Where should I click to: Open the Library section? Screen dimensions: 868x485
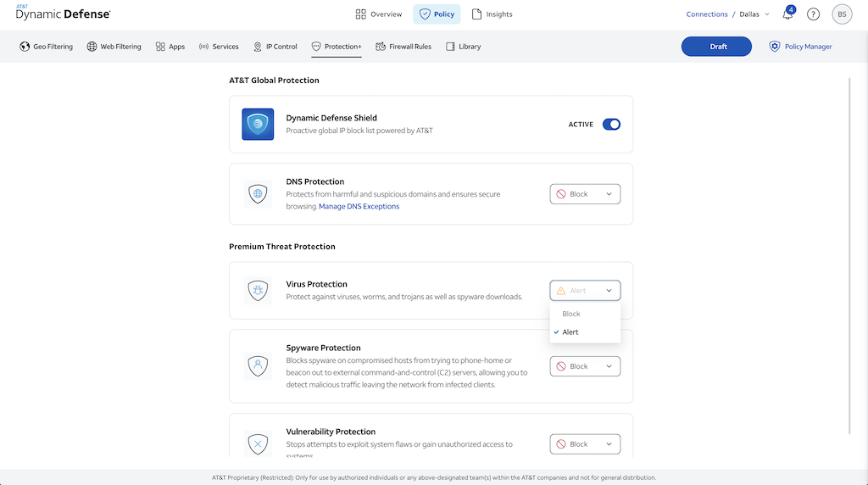[x=464, y=47]
